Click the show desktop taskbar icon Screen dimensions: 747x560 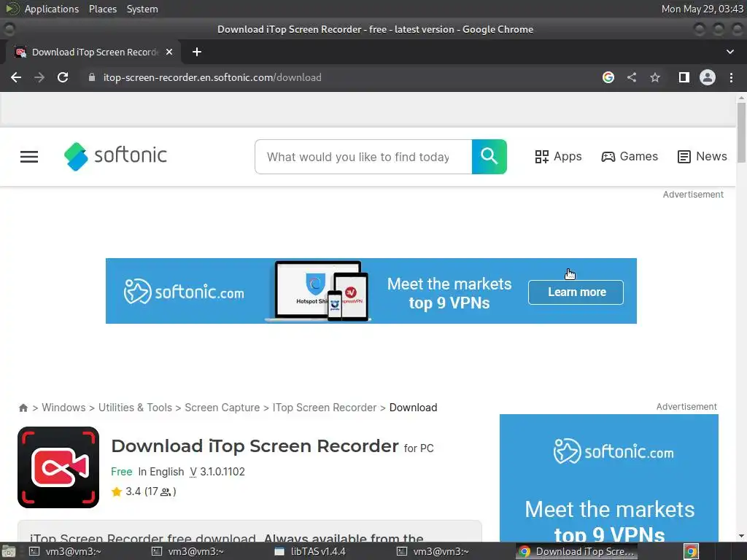tap(8, 551)
